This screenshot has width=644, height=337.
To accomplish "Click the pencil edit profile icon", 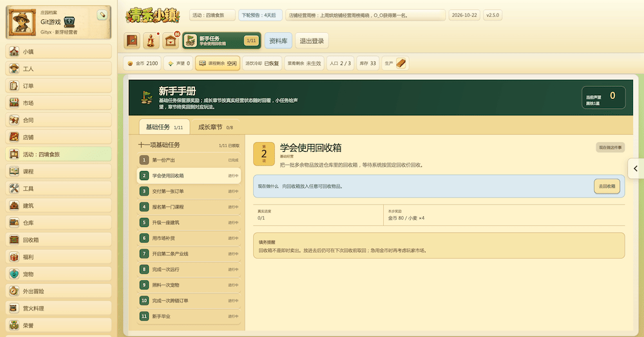I will pyautogui.click(x=102, y=15).
